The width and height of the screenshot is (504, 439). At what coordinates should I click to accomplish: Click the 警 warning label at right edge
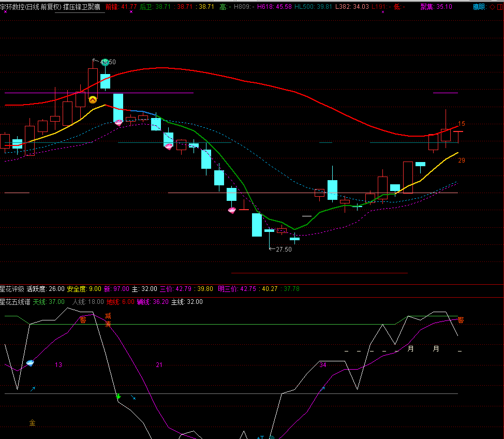[461, 320]
